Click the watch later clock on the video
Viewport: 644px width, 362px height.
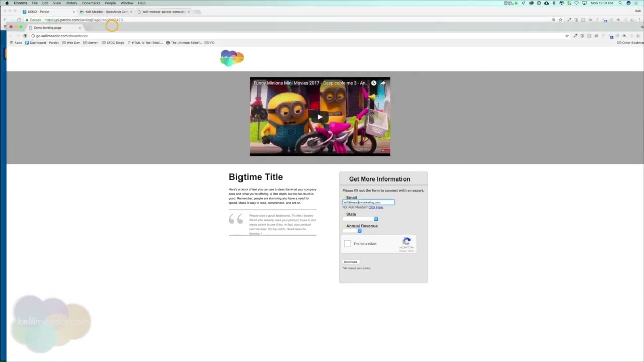(x=374, y=83)
